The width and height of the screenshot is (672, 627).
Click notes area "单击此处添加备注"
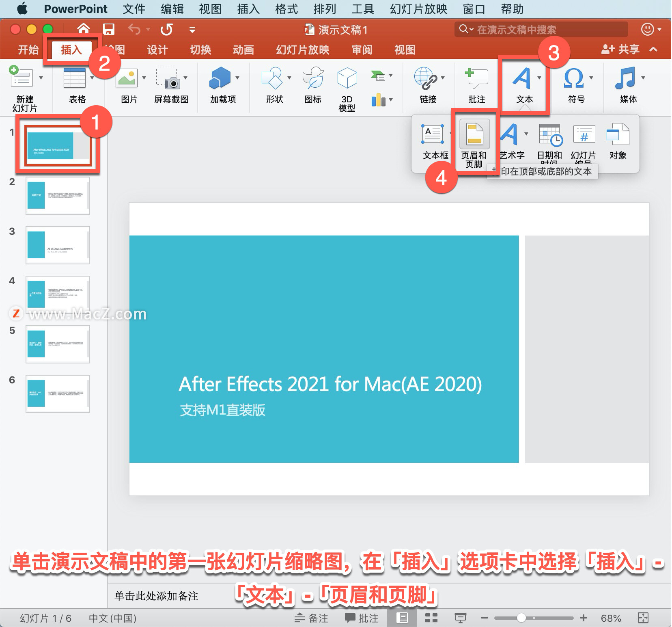156,596
